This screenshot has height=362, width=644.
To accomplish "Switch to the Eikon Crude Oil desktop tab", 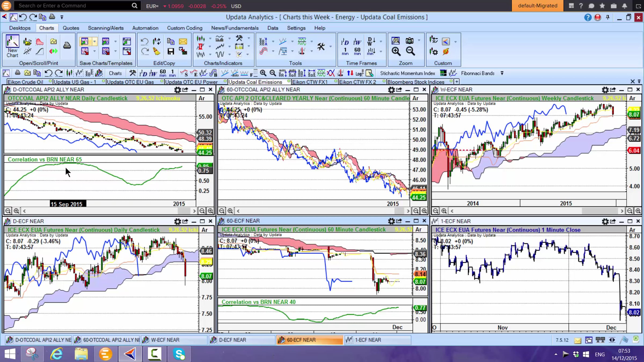I will (25, 82).
